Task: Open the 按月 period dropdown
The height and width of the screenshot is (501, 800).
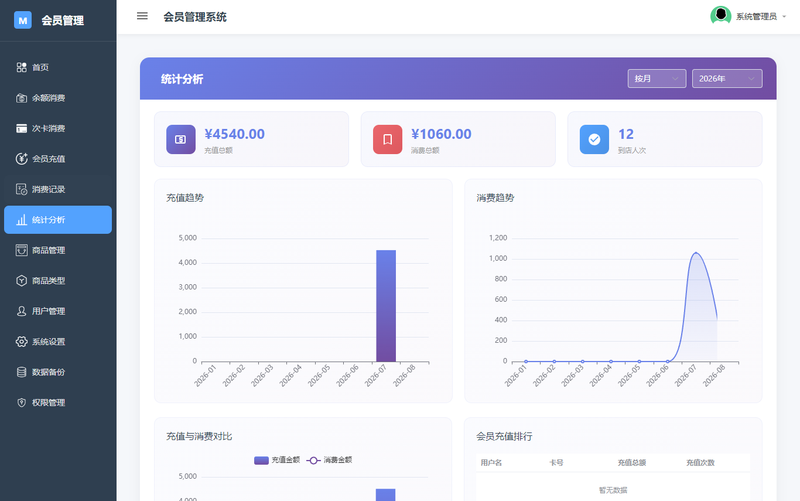Action: tap(657, 79)
